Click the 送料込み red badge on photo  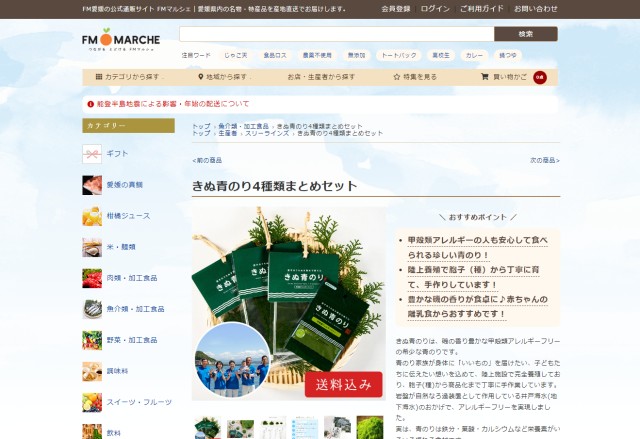coord(343,384)
